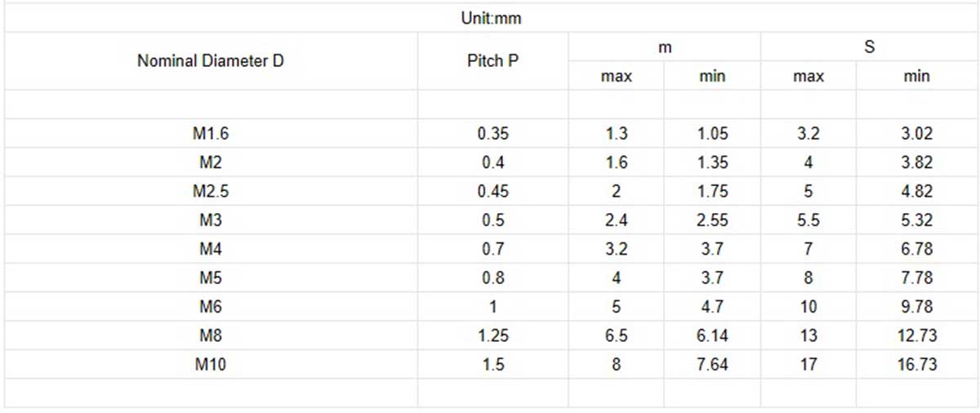Click the pitch value 1.25 cell
Image resolution: width=980 pixels, height=413 pixels.
[492, 335]
